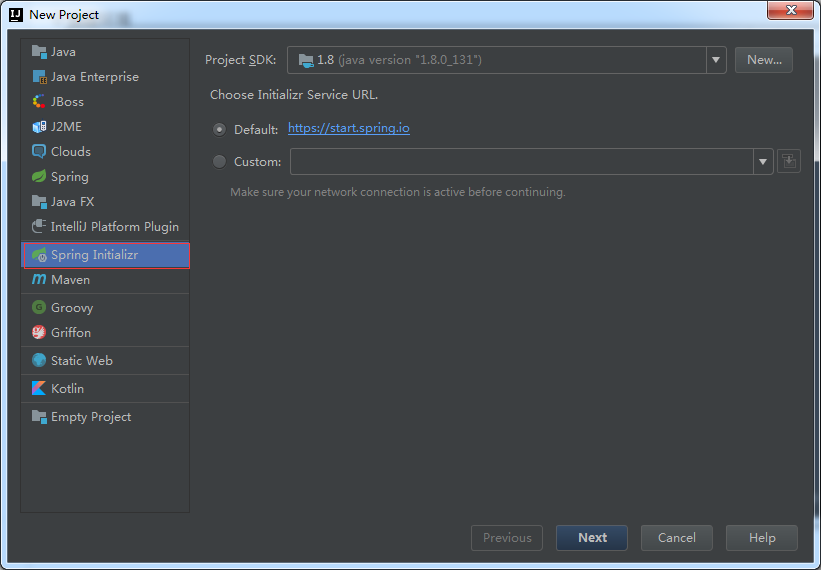Choose the Maven project icon
The height and width of the screenshot is (570, 821).
pyautogui.click(x=39, y=280)
